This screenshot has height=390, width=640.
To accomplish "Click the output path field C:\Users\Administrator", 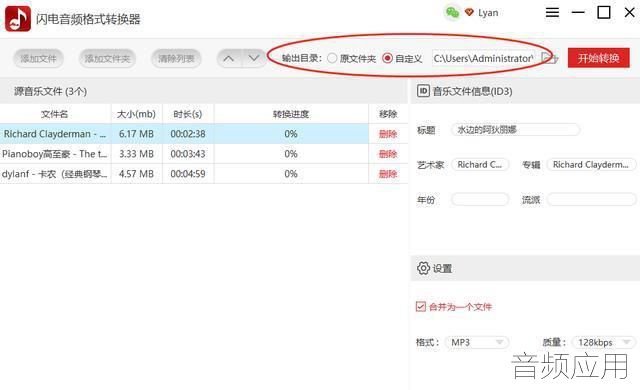I will point(484,58).
